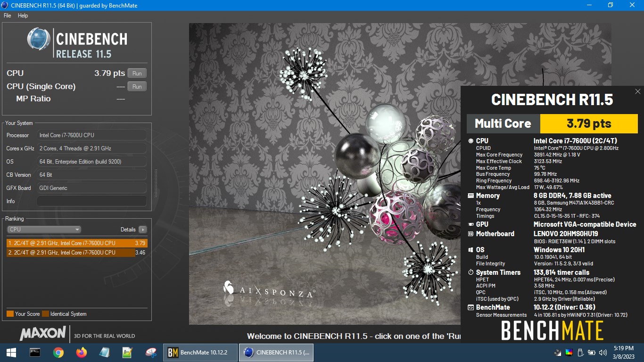Click the System Timers clock icon
The width and height of the screenshot is (644, 362).
[471, 272]
